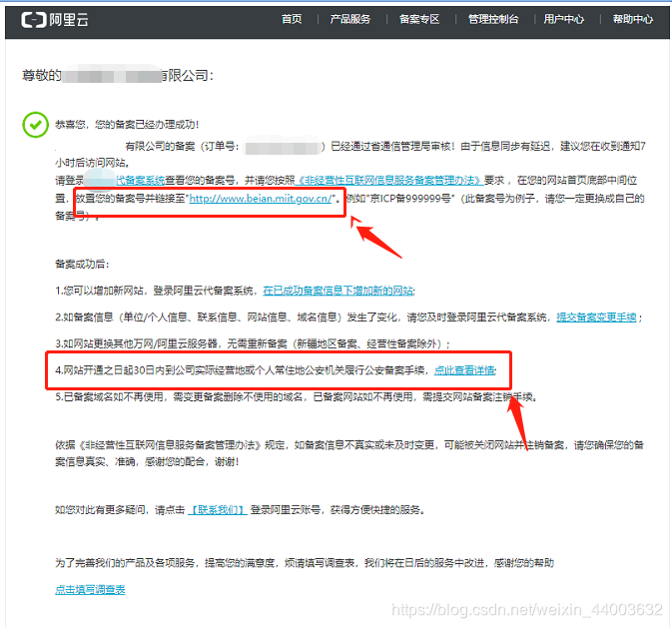Open 帮助中心 in the navigation bar
672x628 pixels.
[x=633, y=19]
